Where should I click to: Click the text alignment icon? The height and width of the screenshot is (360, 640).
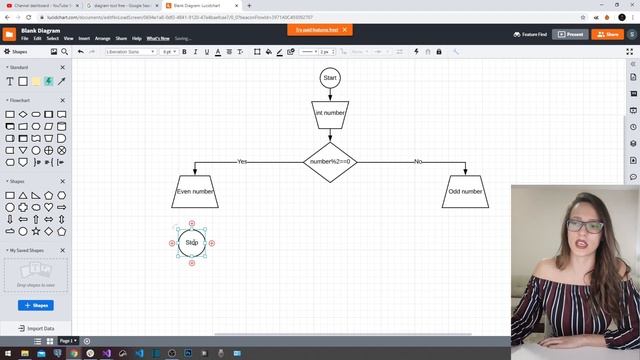click(229, 52)
